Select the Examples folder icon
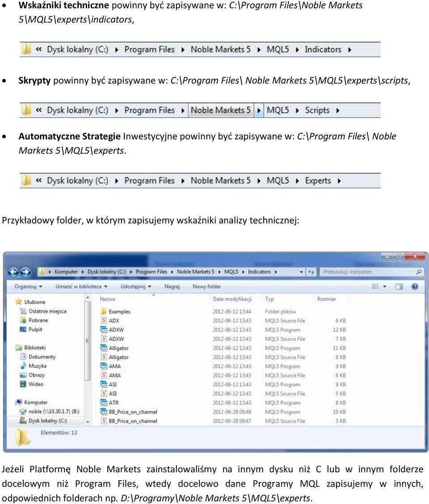The width and height of the screenshot is (429, 504). pos(103,311)
